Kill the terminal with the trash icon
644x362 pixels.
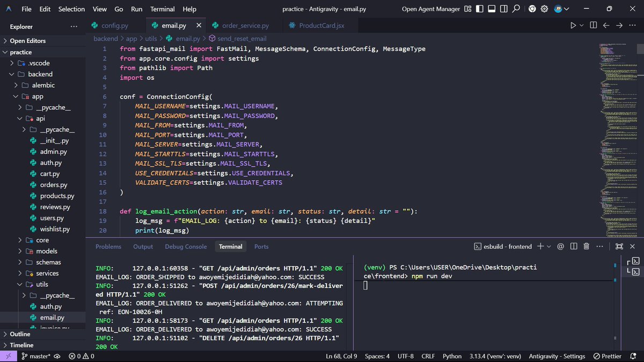click(586, 246)
